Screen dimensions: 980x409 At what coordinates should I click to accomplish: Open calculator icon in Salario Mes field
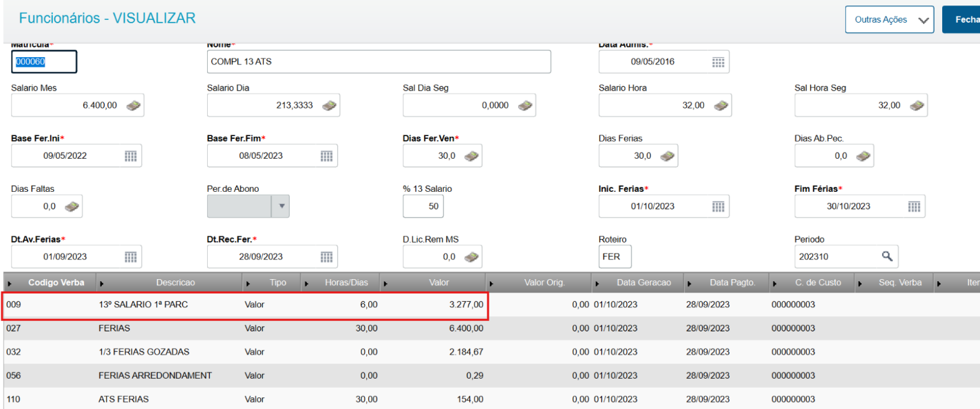pyautogui.click(x=134, y=105)
